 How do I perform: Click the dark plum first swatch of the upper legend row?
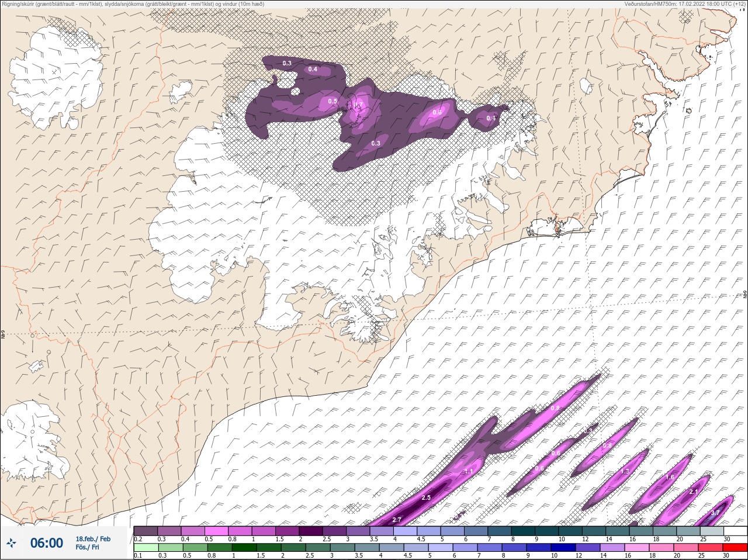click(146, 531)
